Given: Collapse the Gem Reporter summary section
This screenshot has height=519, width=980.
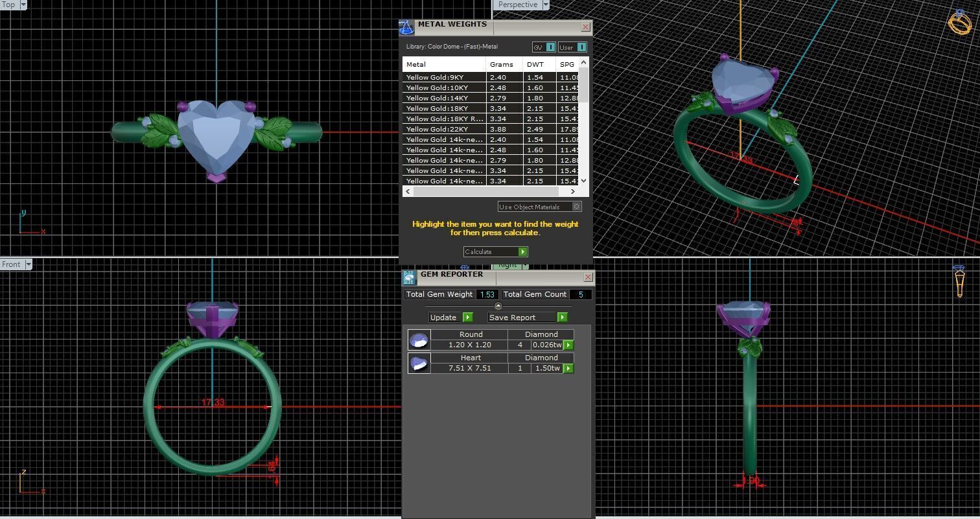Looking at the screenshot, I should (498, 306).
